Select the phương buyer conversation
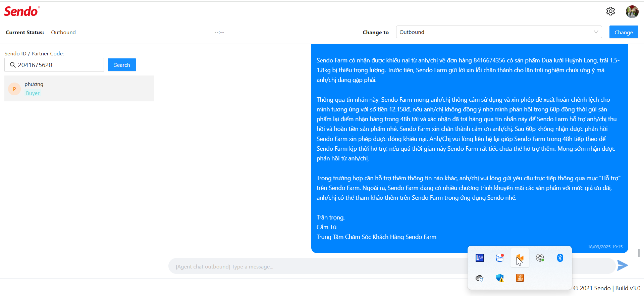Viewport: 644px width, 296px height. coord(79,88)
